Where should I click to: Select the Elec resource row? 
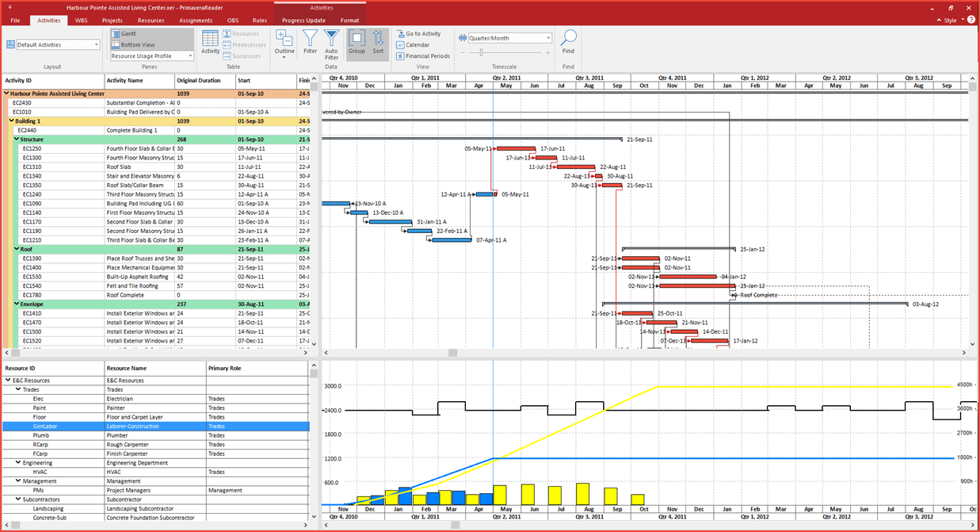pyautogui.click(x=155, y=399)
